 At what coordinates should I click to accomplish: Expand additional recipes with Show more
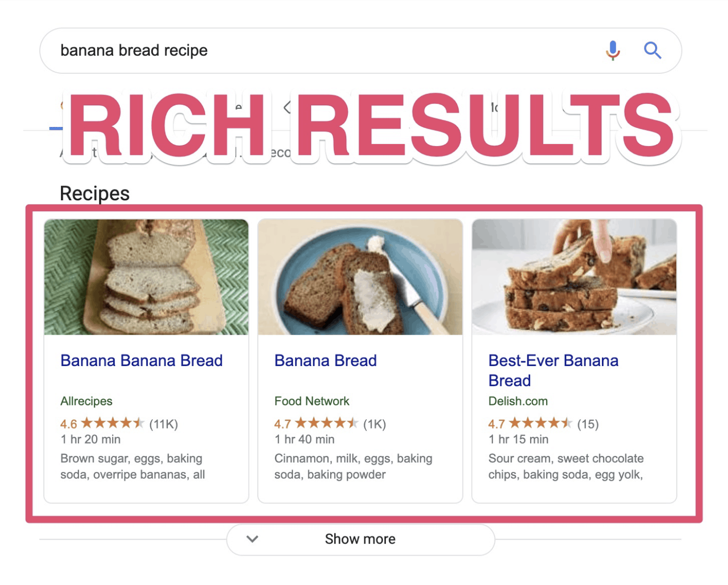pyautogui.click(x=360, y=539)
